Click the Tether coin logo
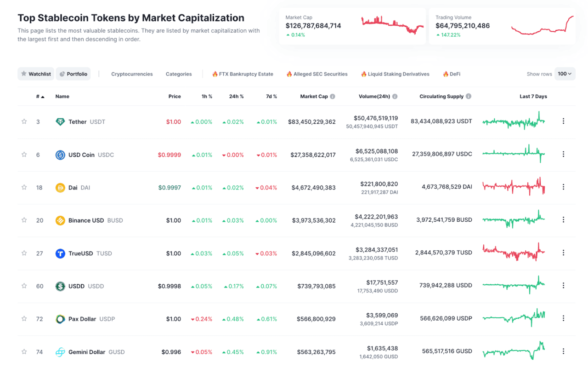 click(60, 122)
